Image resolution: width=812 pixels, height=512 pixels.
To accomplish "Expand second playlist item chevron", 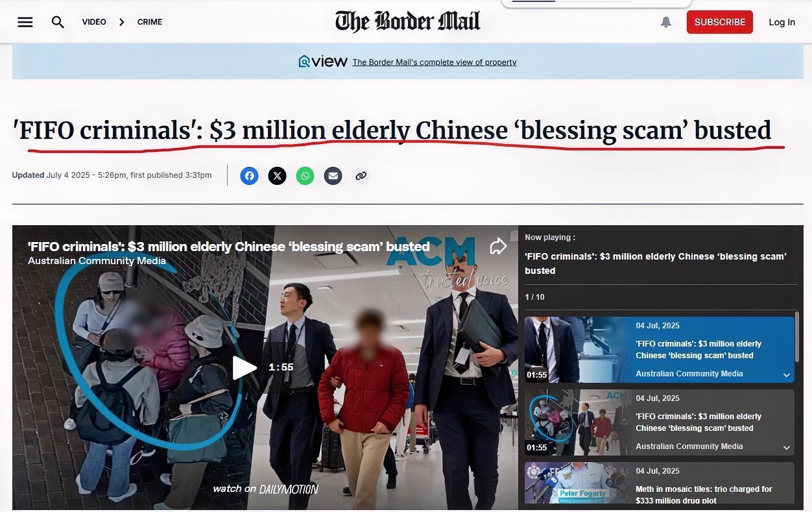I will tap(786, 448).
